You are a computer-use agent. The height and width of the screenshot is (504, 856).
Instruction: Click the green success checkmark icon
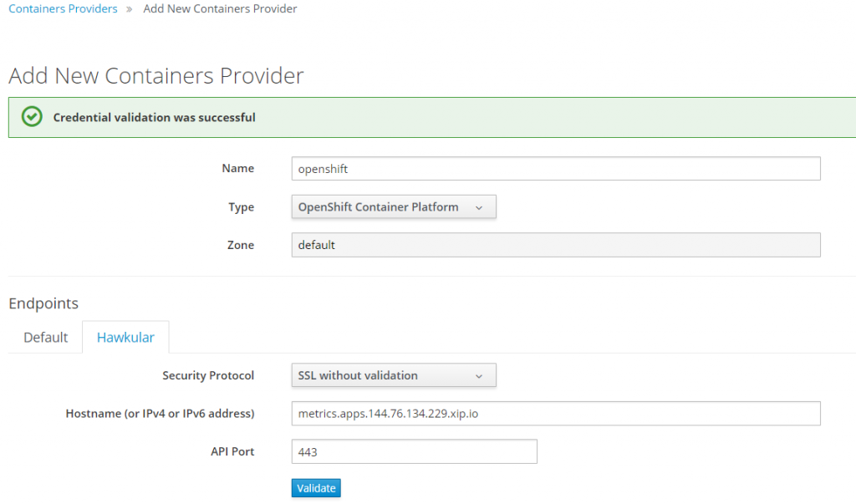(32, 117)
